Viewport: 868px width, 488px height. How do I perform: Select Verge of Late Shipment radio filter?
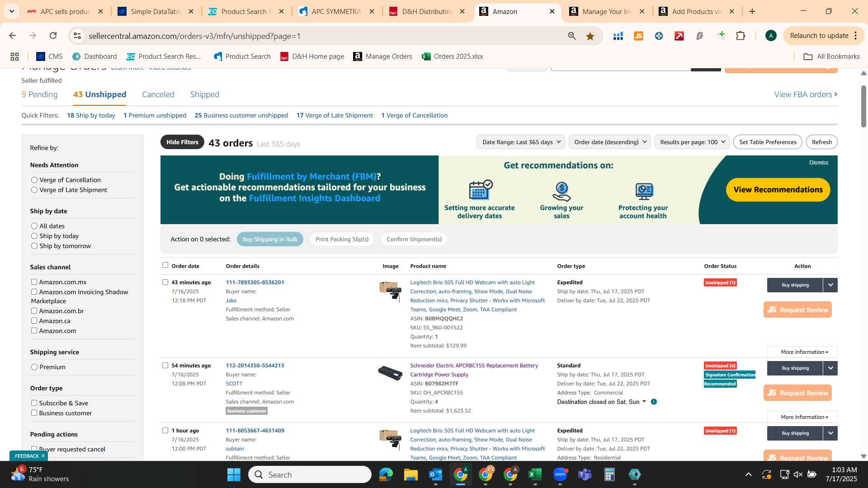pyautogui.click(x=34, y=190)
